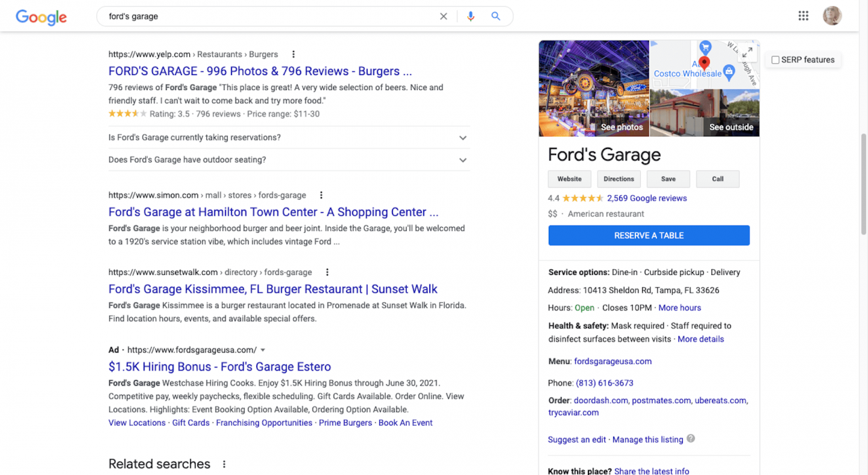This screenshot has height=475, width=868.
Task: Clear the search query using the X icon
Action: (x=443, y=16)
